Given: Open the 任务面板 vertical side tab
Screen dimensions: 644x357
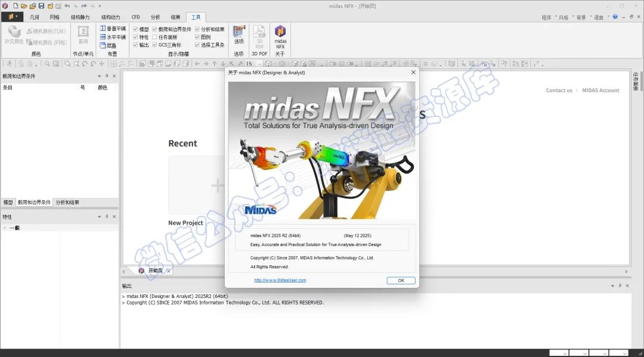Looking at the screenshot, I should (x=636, y=81).
